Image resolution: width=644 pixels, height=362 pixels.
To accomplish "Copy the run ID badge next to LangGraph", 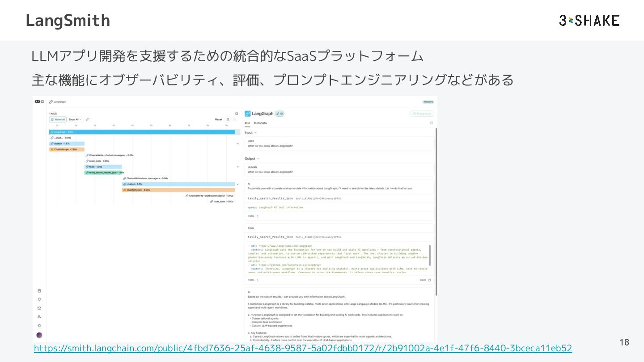I will click(280, 114).
